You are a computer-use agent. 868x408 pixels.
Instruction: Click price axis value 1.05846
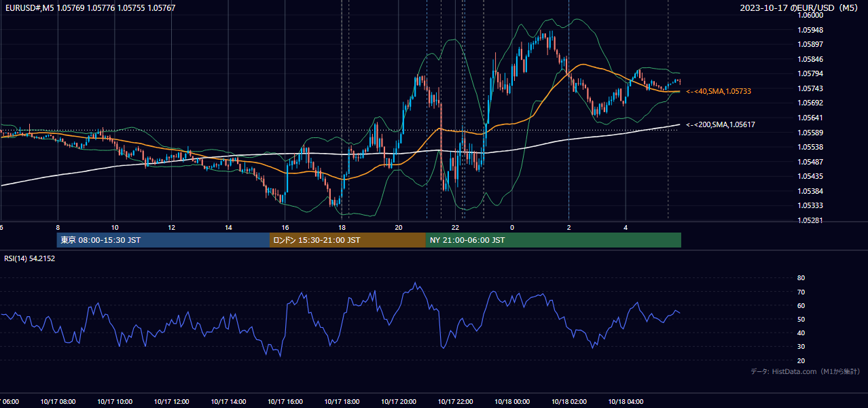pyautogui.click(x=810, y=59)
